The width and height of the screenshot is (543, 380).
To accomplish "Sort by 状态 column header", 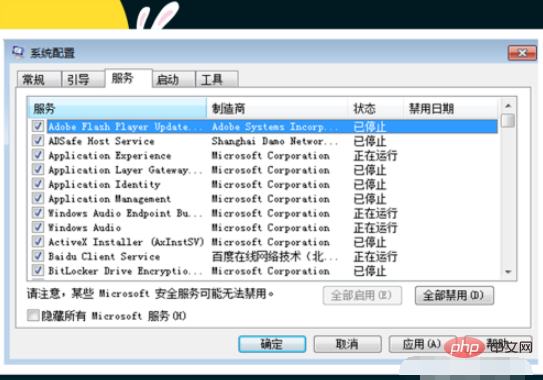I will [376, 108].
